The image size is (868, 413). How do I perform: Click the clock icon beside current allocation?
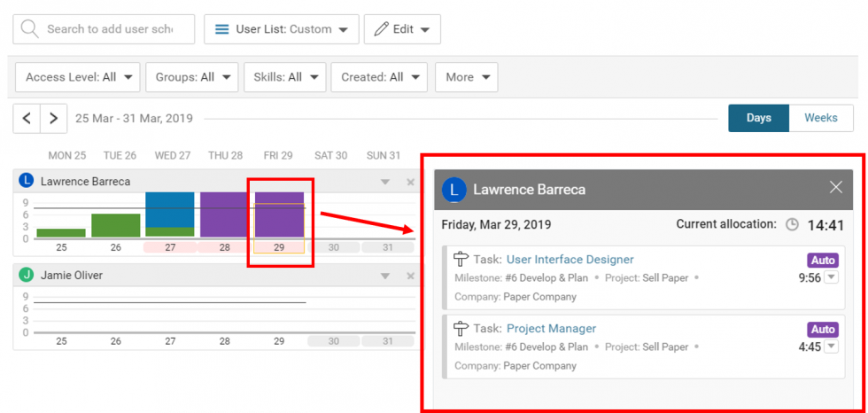[x=792, y=225]
